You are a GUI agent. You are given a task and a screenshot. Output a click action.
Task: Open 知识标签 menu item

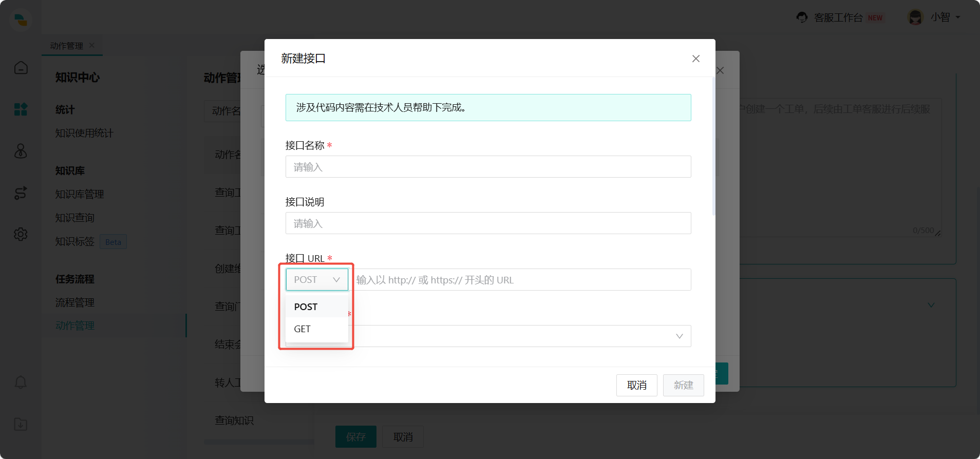(x=75, y=241)
